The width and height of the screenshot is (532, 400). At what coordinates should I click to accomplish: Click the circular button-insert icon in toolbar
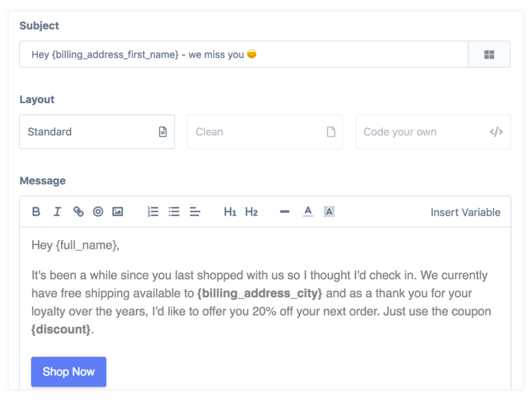[x=98, y=211]
